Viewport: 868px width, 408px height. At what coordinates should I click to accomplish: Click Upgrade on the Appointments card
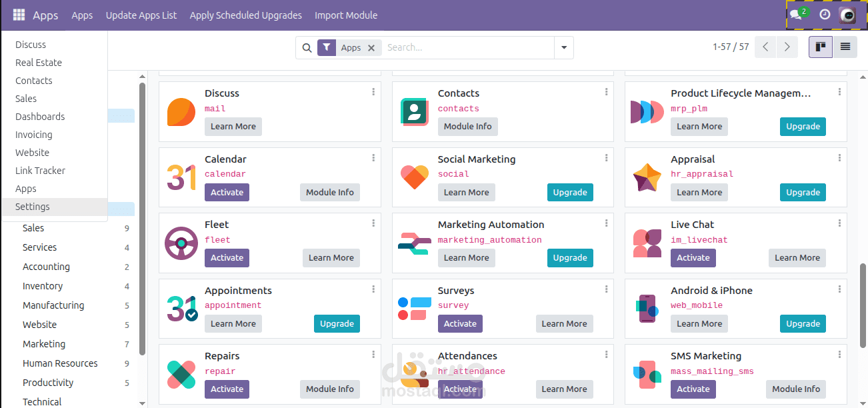pos(337,323)
